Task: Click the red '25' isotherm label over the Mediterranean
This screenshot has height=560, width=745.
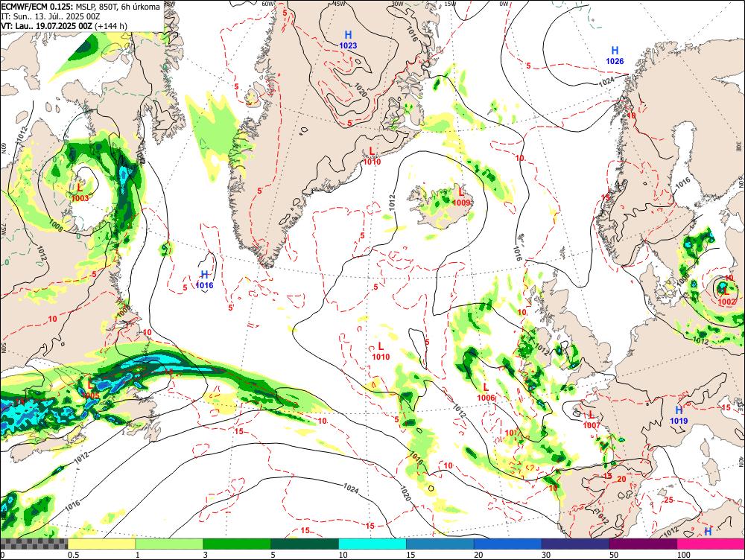Action: [668, 500]
